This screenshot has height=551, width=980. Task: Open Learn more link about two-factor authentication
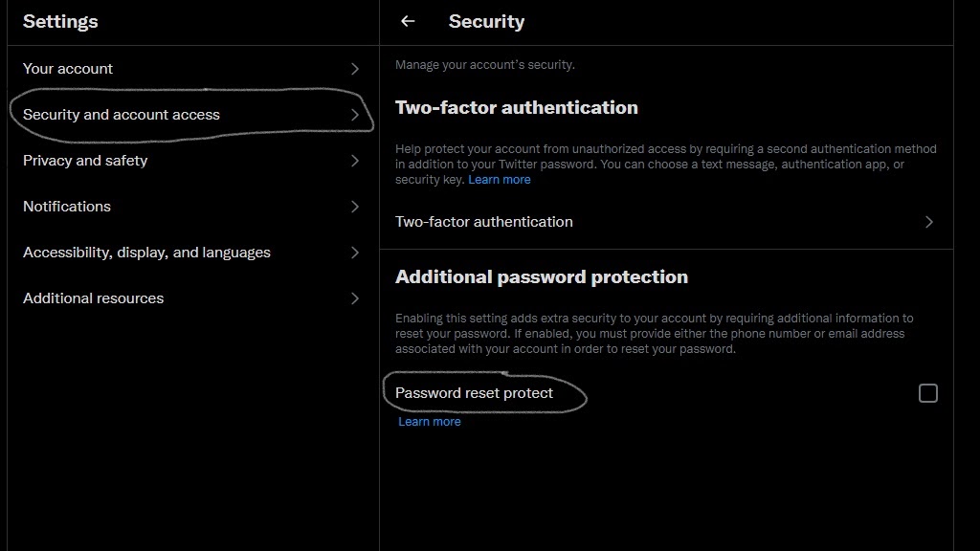500,180
